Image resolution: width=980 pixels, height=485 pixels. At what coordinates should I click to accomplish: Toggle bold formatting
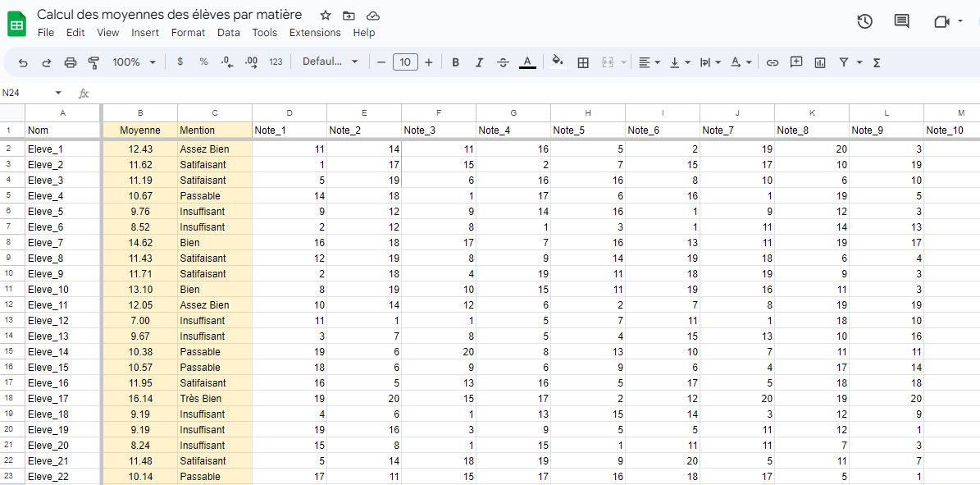point(455,62)
